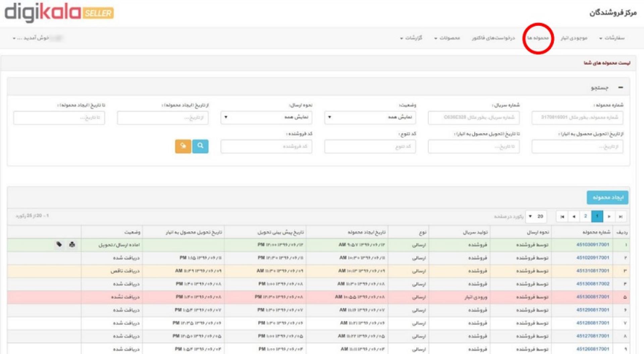This screenshot has height=354, width=644.
Task: Click the blue search magnifier button
Action: pos(200,146)
